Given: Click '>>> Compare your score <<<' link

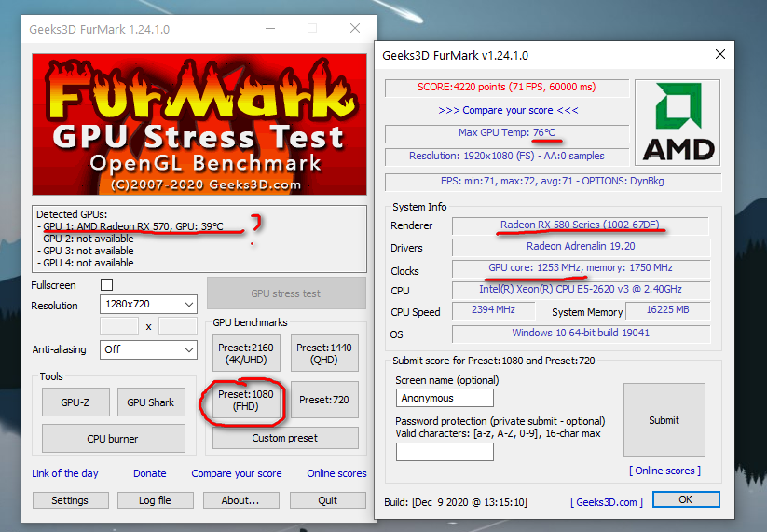Looking at the screenshot, I should click(508, 111).
